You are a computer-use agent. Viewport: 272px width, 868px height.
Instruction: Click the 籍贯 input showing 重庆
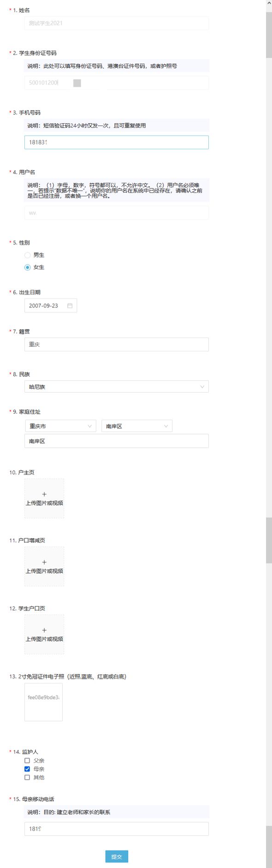[116, 344]
